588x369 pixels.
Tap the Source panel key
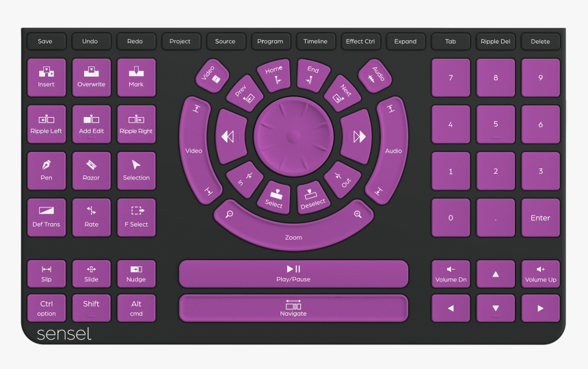[x=226, y=41]
